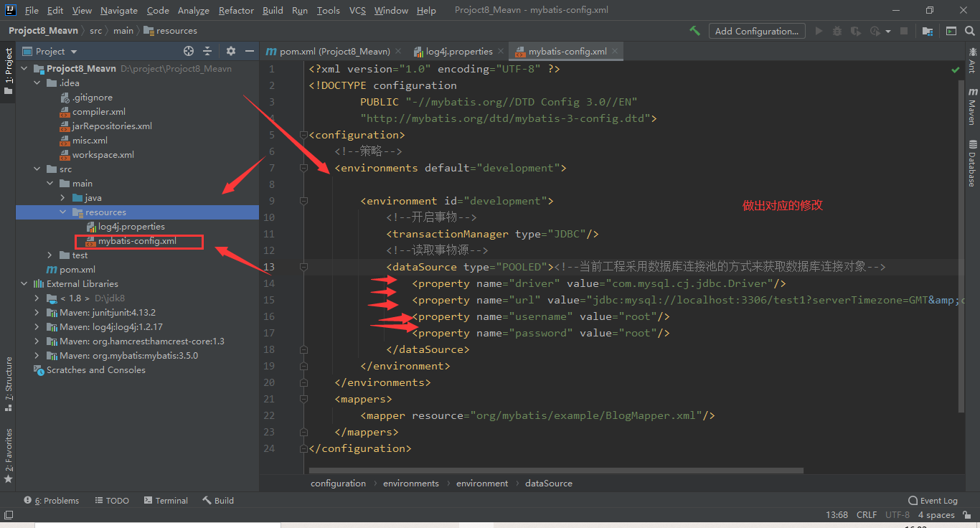Screen dimensions: 980x528
Task: Open the VCS menu
Action: pos(357,11)
